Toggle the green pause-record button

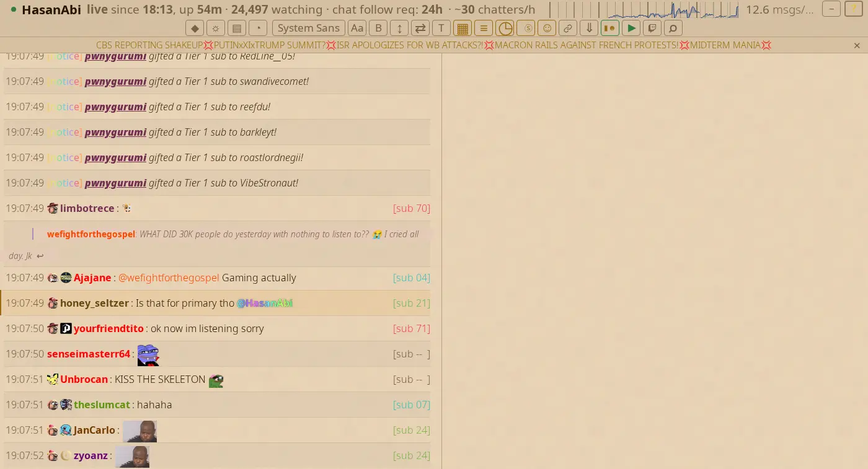point(610,28)
